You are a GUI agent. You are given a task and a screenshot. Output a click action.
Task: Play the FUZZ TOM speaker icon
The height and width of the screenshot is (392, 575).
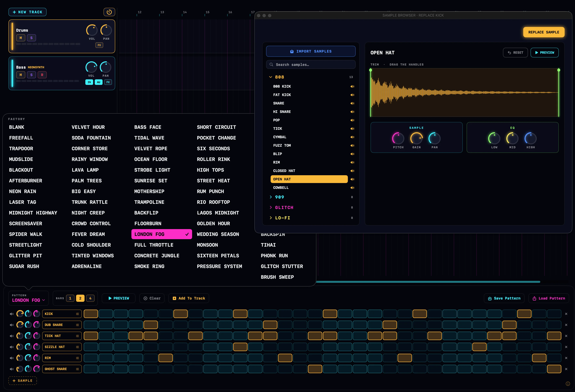[x=352, y=146]
